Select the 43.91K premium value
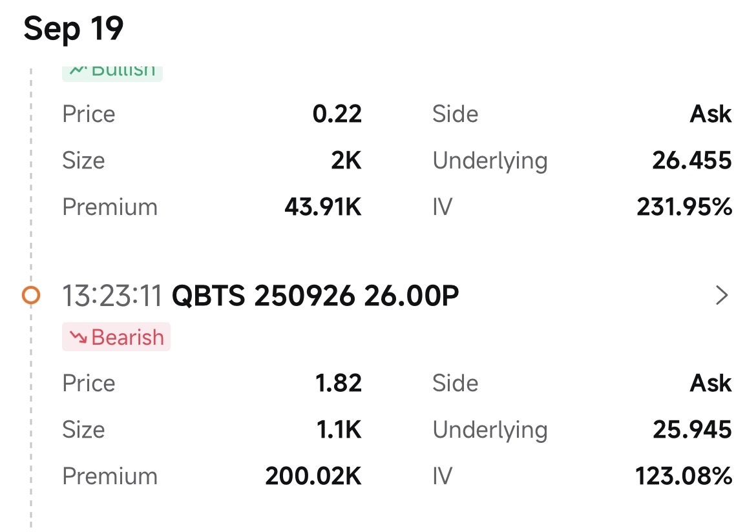The height and width of the screenshot is (532, 756). pyautogui.click(x=322, y=207)
